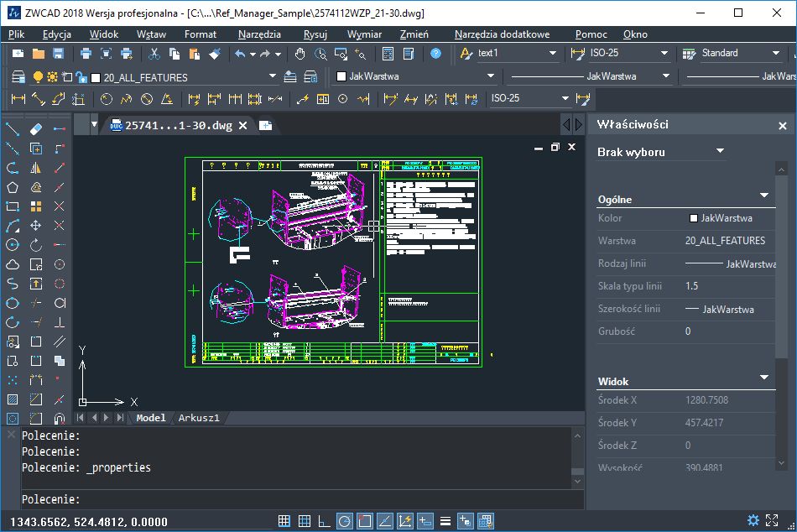Image resolution: width=797 pixels, height=532 pixels.
Task: Save the drawing with the floppy icon
Action: point(58,54)
